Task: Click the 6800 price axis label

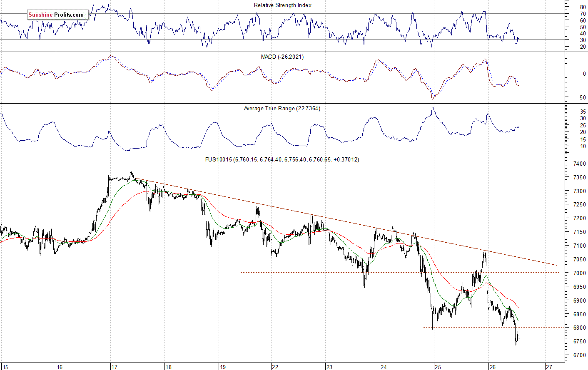Action: point(579,328)
